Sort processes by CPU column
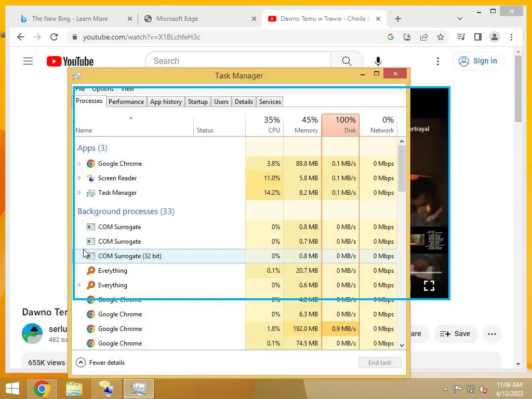 pyautogui.click(x=264, y=125)
